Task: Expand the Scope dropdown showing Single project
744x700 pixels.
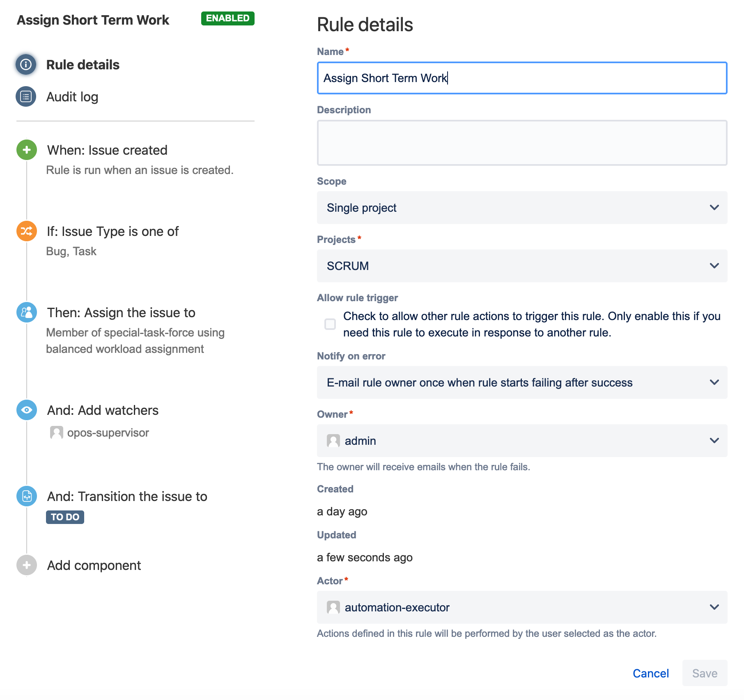Action: click(521, 208)
